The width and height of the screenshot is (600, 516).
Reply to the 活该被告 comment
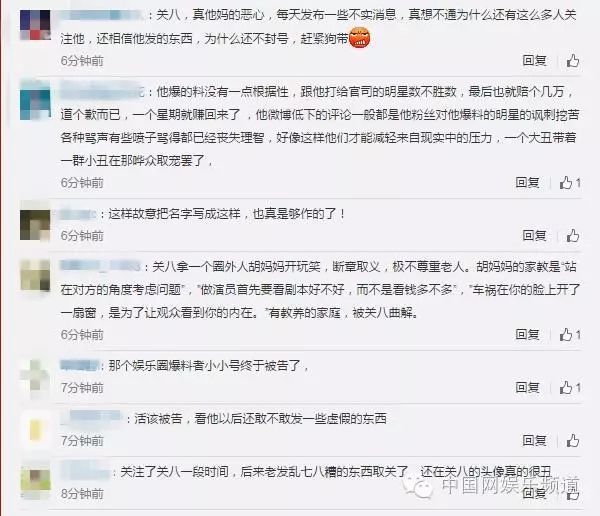(534, 441)
